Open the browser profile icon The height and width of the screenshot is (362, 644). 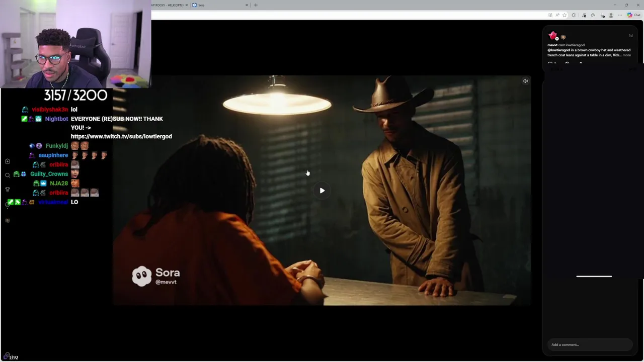(x=611, y=15)
